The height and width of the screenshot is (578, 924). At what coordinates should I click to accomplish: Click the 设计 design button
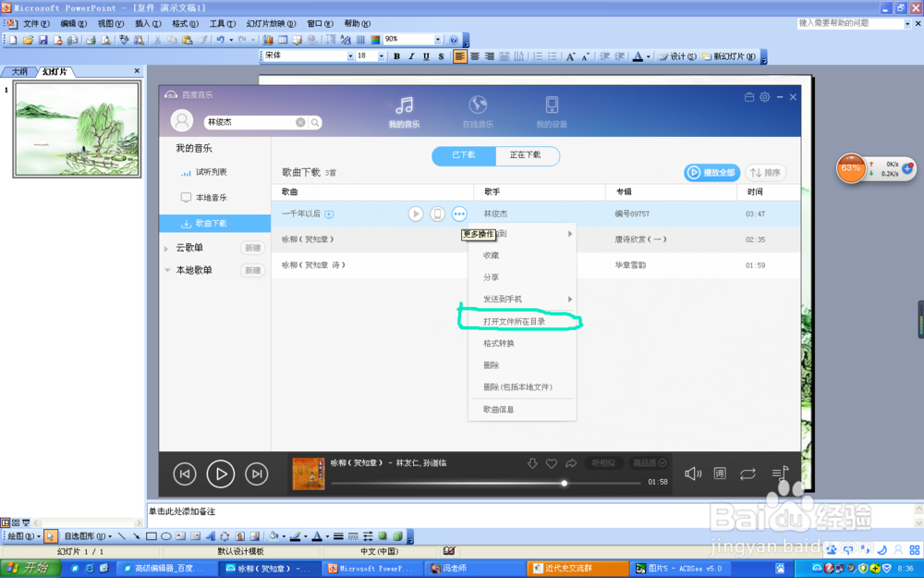tap(677, 56)
